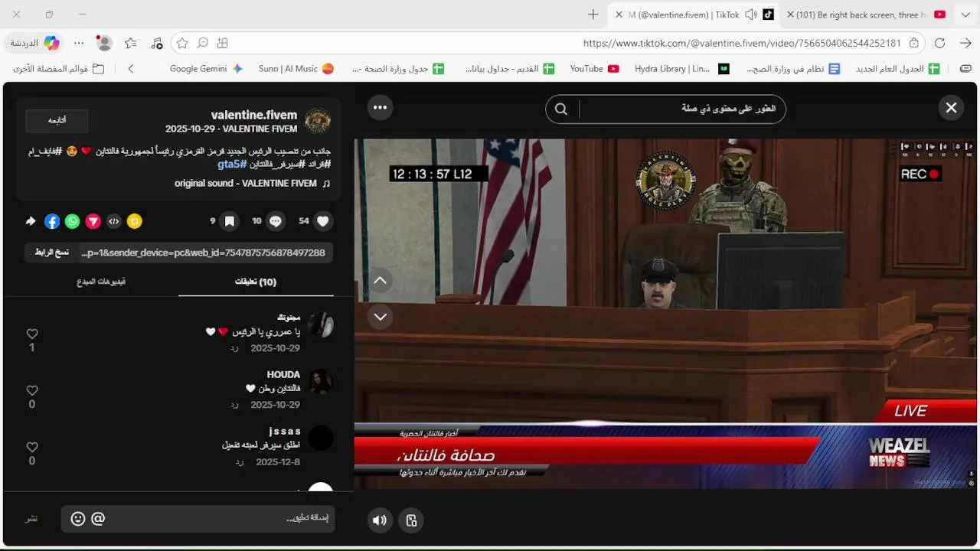Mute the TikTok tab using its speaker icon

point(751,15)
